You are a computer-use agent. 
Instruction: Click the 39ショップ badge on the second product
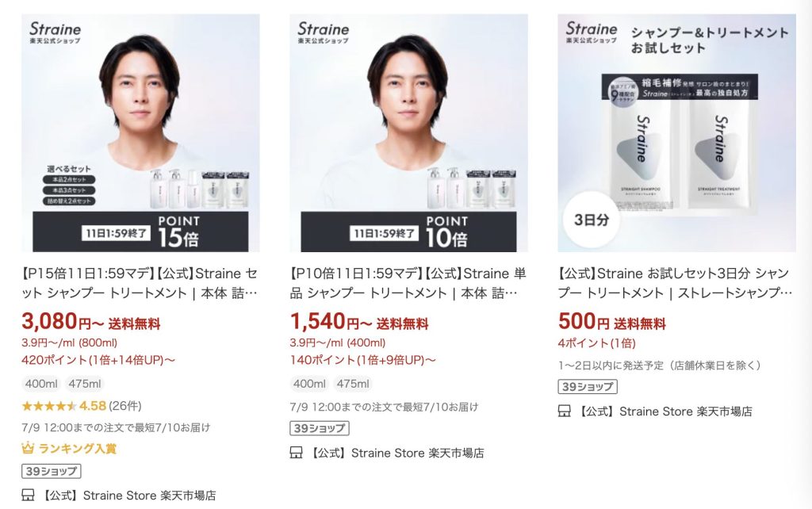pyautogui.click(x=320, y=429)
